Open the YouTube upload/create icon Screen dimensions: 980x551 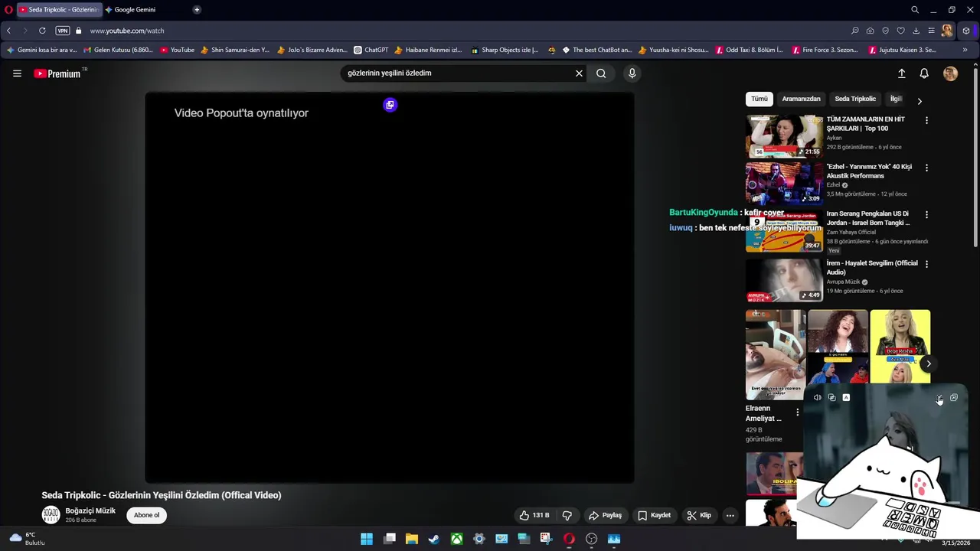(901, 73)
